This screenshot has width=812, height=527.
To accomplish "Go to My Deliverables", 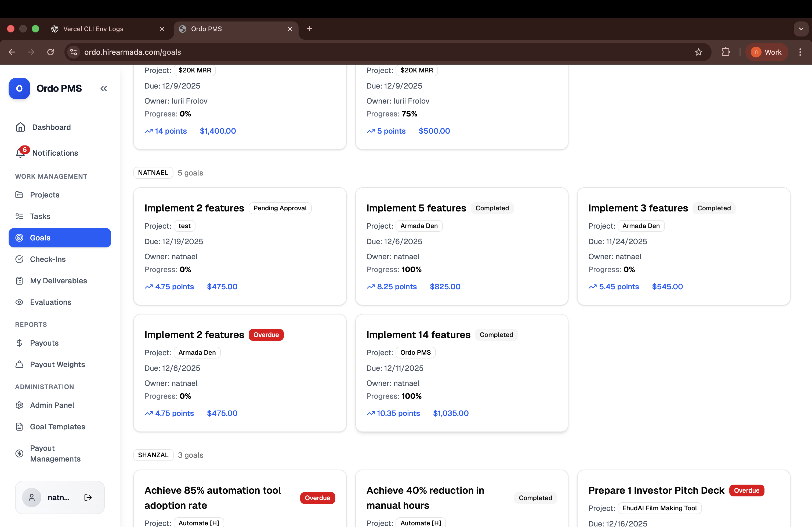I will (58, 281).
